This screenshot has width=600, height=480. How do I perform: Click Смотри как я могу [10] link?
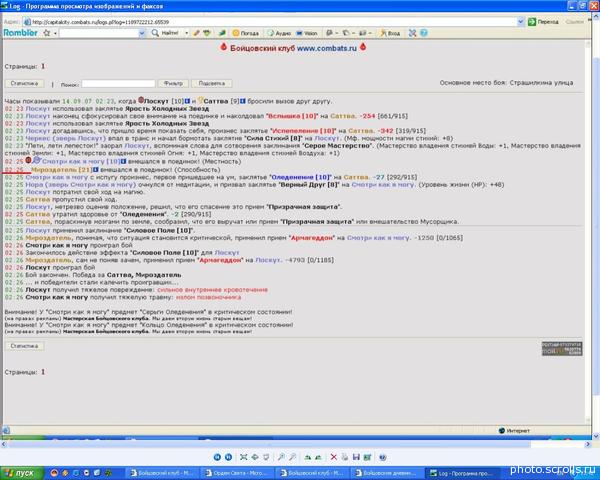click(81, 162)
